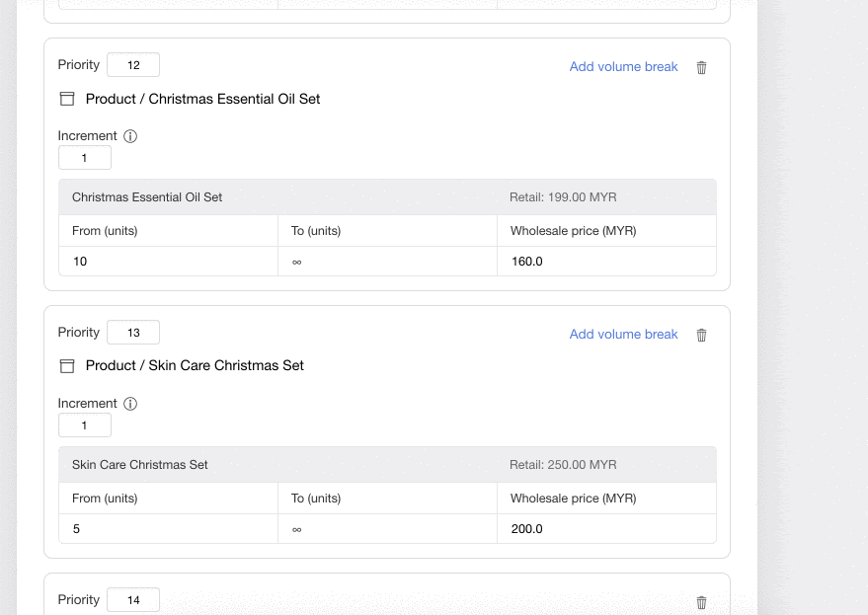Click To (units) header in Essential Oil table

(x=316, y=231)
